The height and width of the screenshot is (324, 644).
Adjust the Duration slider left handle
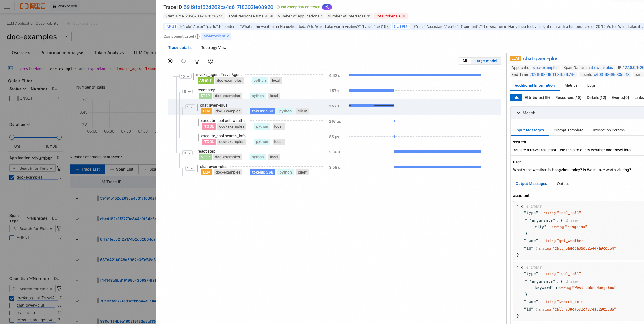(x=12, y=137)
